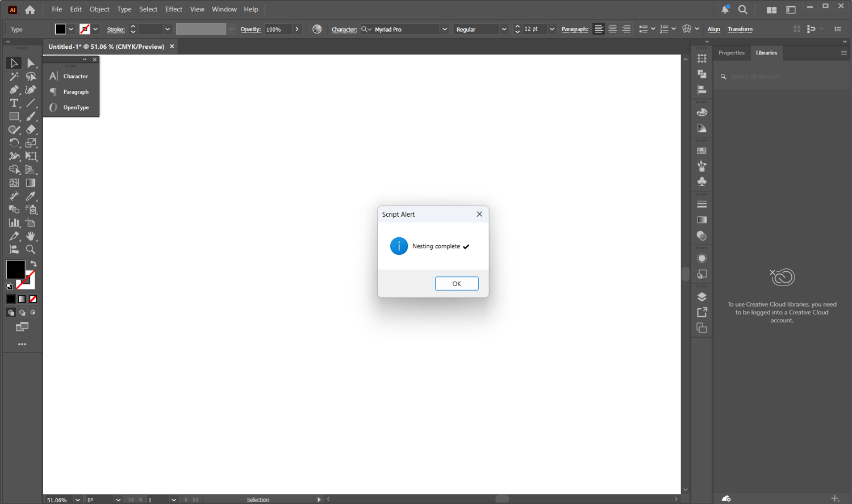Select the Type tool in toolbar
Screen dimensions: 852x504
pos(14,103)
